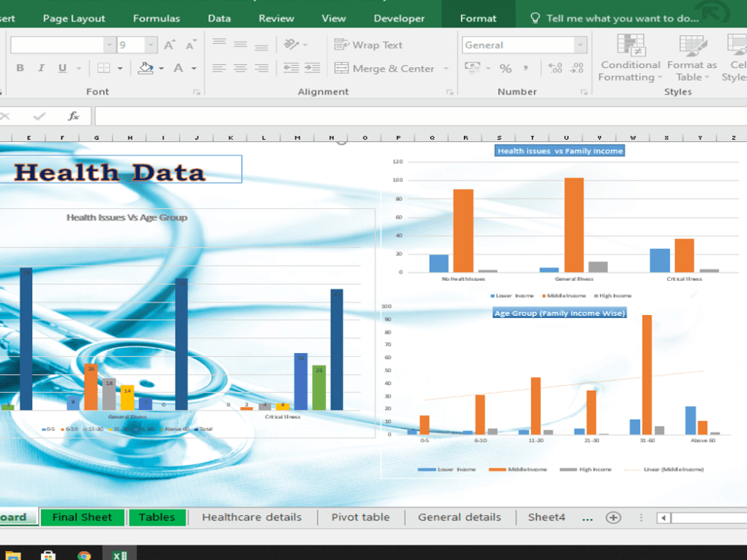Open Excel from the Windows taskbar
The image size is (747, 560).
(x=120, y=555)
